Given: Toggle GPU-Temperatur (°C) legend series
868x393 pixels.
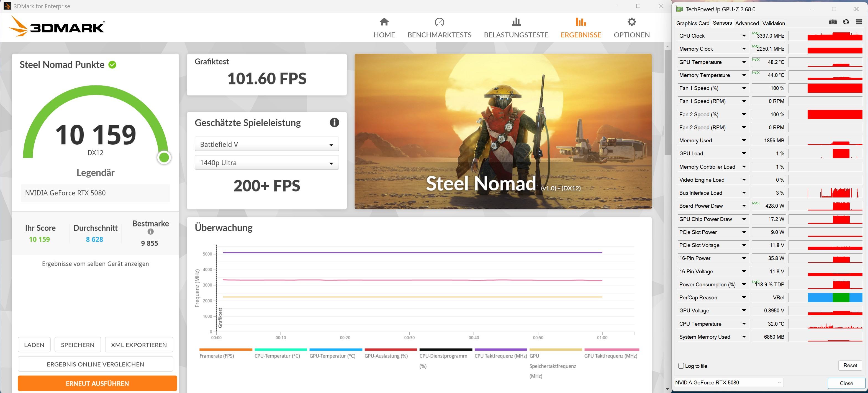Looking at the screenshot, I should click(x=332, y=356).
